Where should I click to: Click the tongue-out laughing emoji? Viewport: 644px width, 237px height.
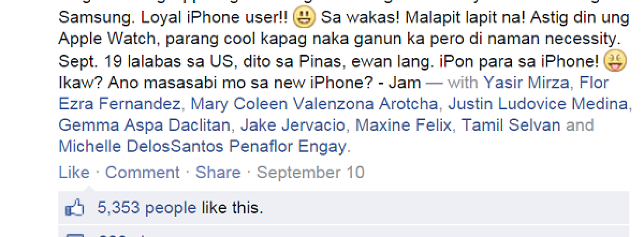tap(615, 61)
